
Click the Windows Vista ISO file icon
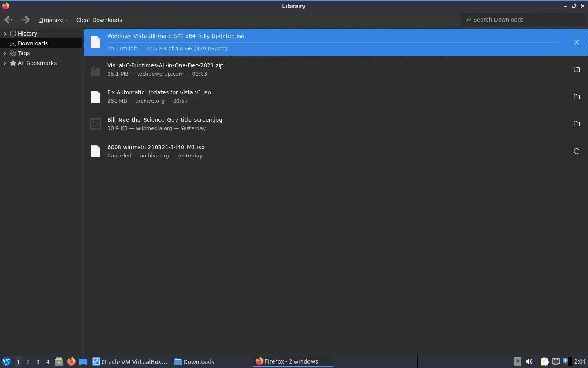[x=95, y=42]
